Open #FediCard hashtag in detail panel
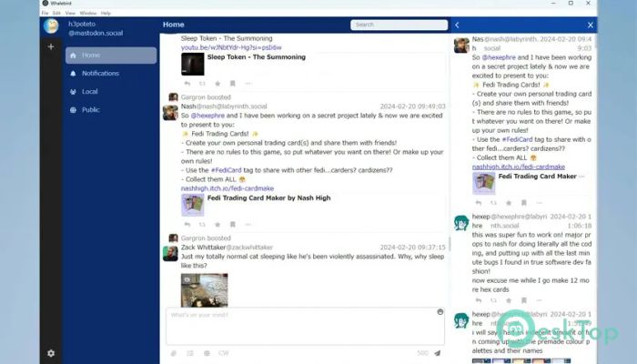637x364 pixels. [x=517, y=140]
